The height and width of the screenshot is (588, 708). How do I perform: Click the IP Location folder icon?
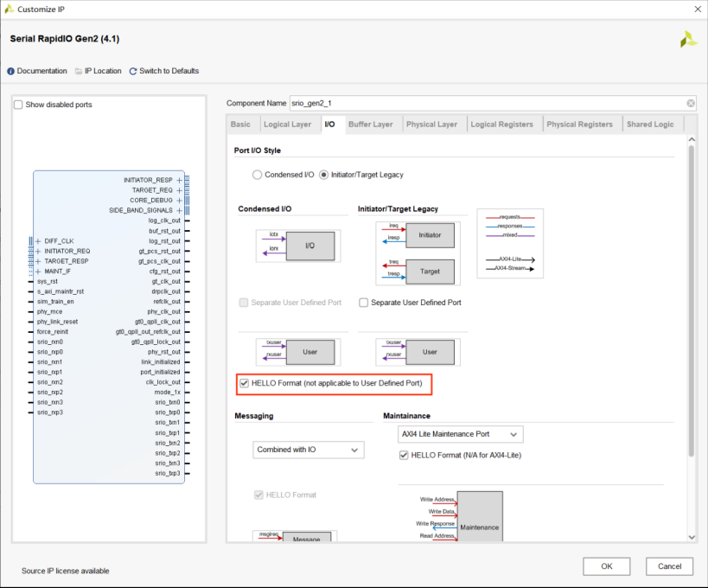(x=79, y=72)
